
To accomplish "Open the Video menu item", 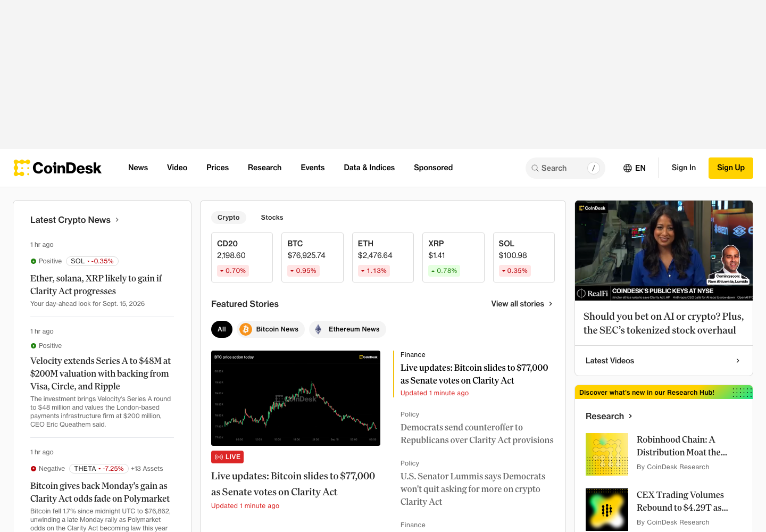I will 177,168.
